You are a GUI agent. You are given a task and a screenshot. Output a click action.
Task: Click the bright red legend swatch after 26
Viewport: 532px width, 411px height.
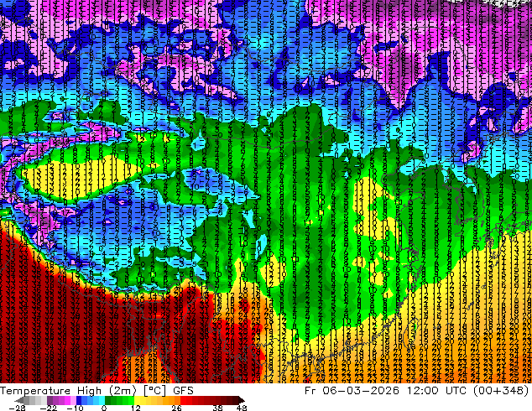pos(183,400)
